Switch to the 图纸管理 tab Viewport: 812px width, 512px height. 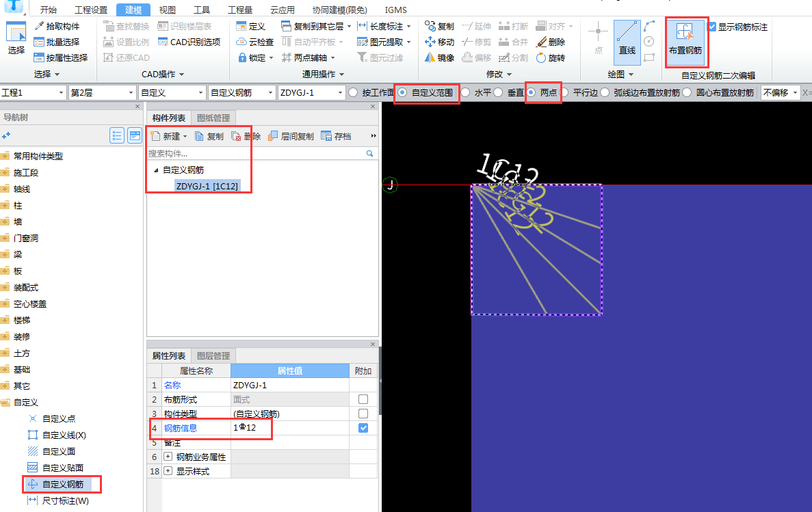click(x=213, y=118)
